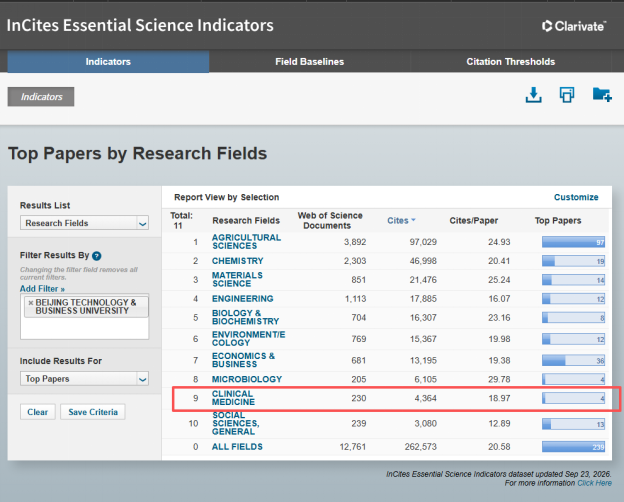Open the SOCIAL SCIENCES, GENERAL field link
This screenshot has height=502, width=624.
(x=236, y=424)
